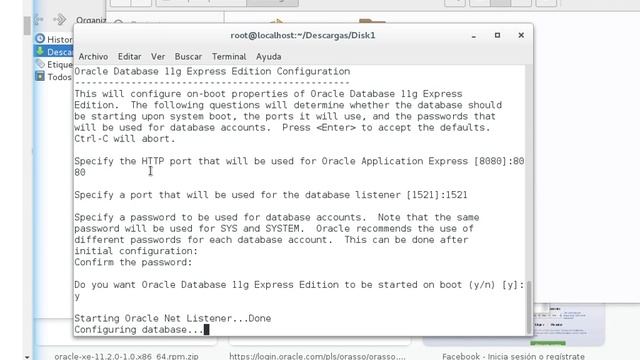Image resolution: width=640 pixels, height=360 pixels.
Task: Click the 'Confirm the password:' line
Action: point(133,262)
